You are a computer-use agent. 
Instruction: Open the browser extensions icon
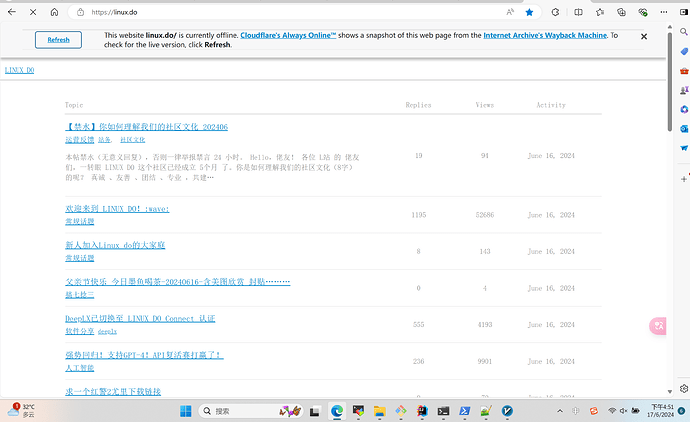(555, 12)
